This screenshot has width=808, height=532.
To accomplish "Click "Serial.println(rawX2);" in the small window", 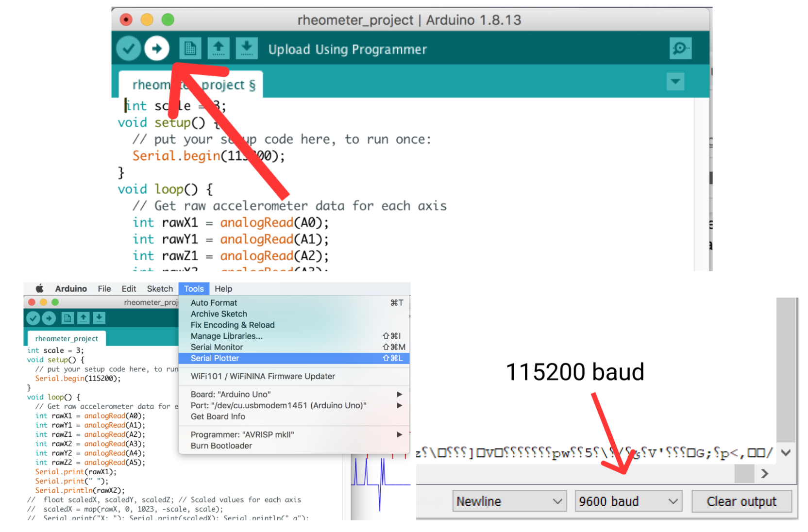I will (80, 490).
